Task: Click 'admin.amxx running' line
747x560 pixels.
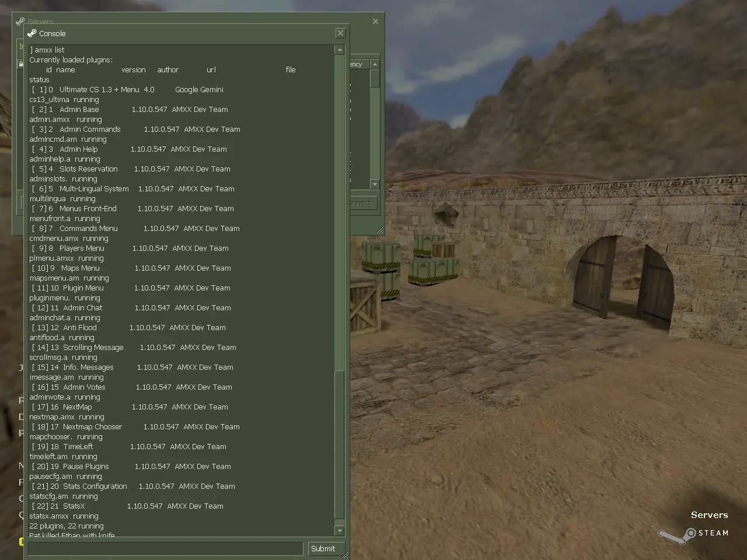Action: click(x=65, y=120)
